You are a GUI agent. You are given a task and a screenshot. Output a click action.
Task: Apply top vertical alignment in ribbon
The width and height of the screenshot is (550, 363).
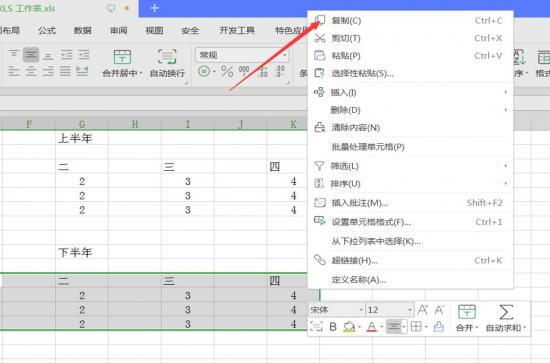pos(14,54)
